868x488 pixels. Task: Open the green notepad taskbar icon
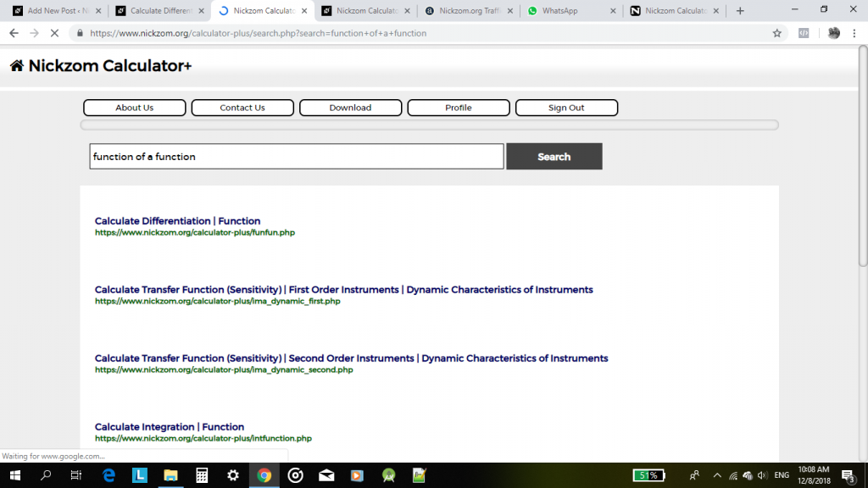420,475
